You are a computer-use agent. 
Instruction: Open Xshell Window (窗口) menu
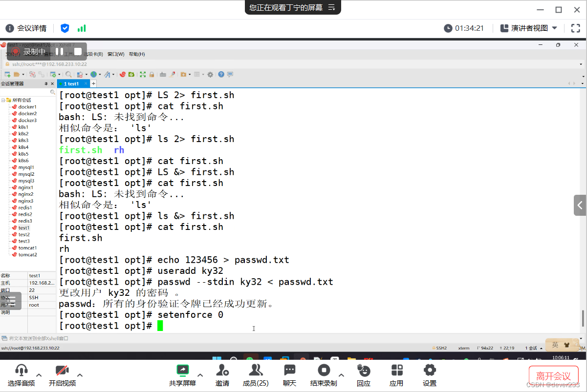(116, 54)
